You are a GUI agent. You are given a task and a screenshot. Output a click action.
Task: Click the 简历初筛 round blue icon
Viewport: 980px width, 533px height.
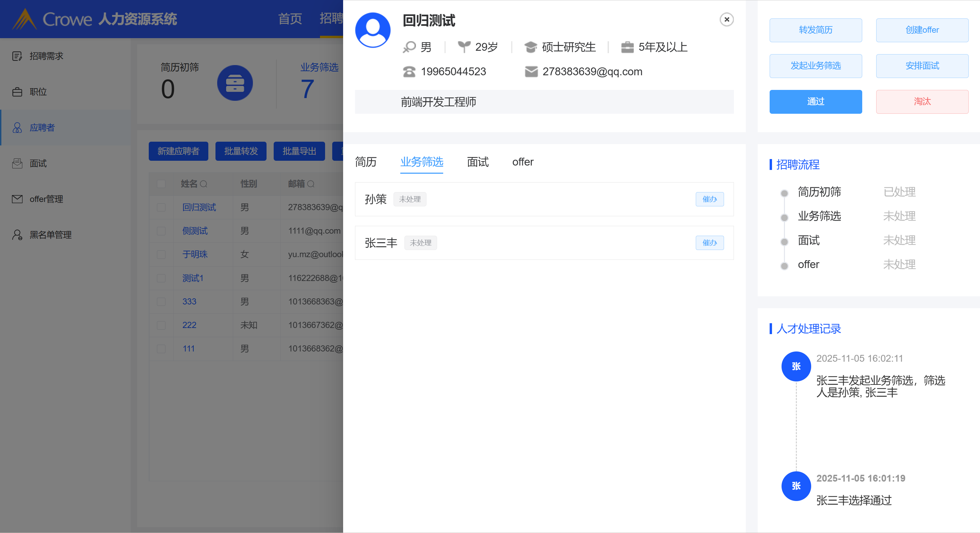235,83
